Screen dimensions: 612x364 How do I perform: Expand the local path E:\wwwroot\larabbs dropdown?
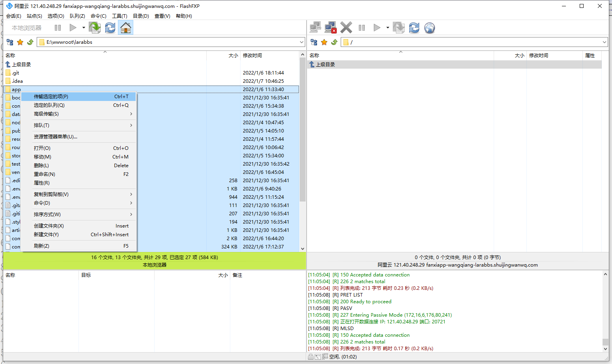coord(302,42)
